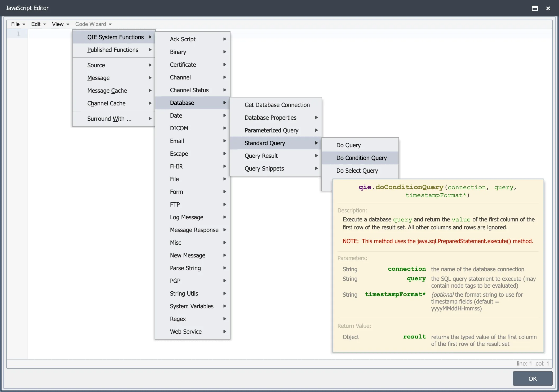Open the Channel Cache submenu
Screen dimensions: 559x392
(x=114, y=103)
